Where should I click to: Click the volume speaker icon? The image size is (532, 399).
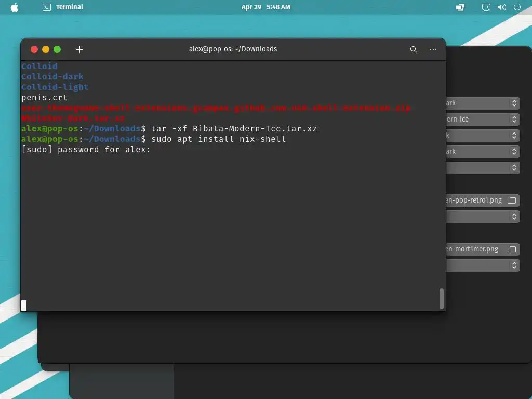pos(501,7)
